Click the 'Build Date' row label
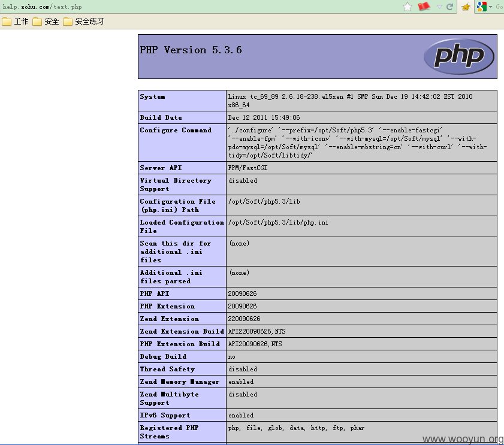 pos(161,117)
